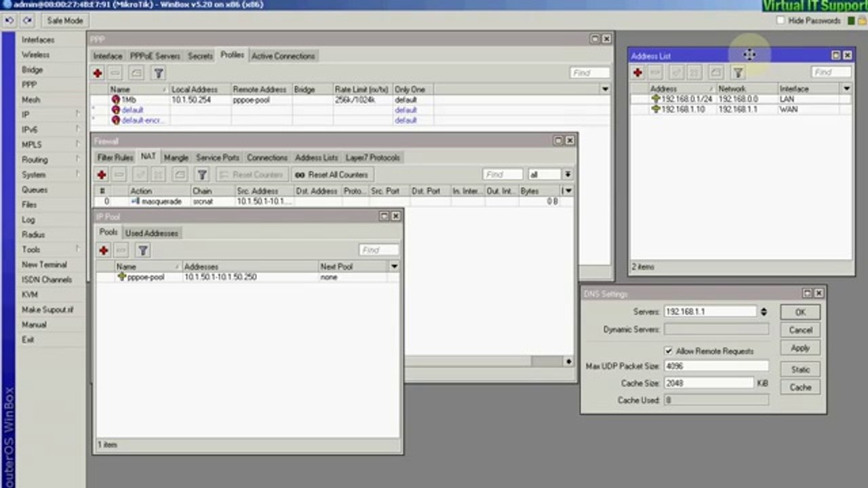Click Reset All Counters button
Screen dimensions: 868x488
point(332,175)
